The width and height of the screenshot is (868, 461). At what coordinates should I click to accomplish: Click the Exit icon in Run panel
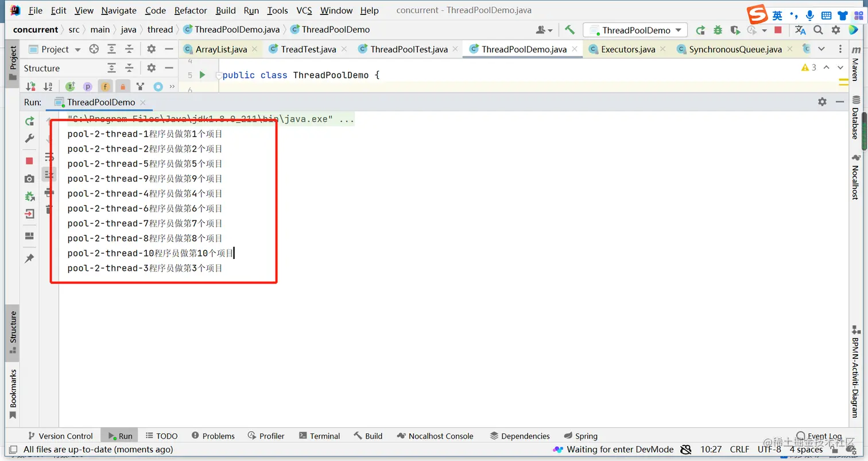(x=29, y=214)
